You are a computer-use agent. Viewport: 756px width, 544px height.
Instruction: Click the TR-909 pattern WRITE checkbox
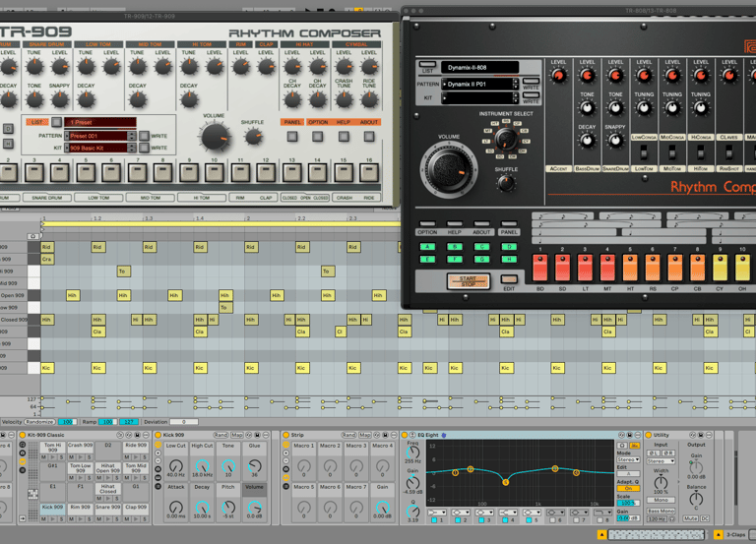[144, 136]
